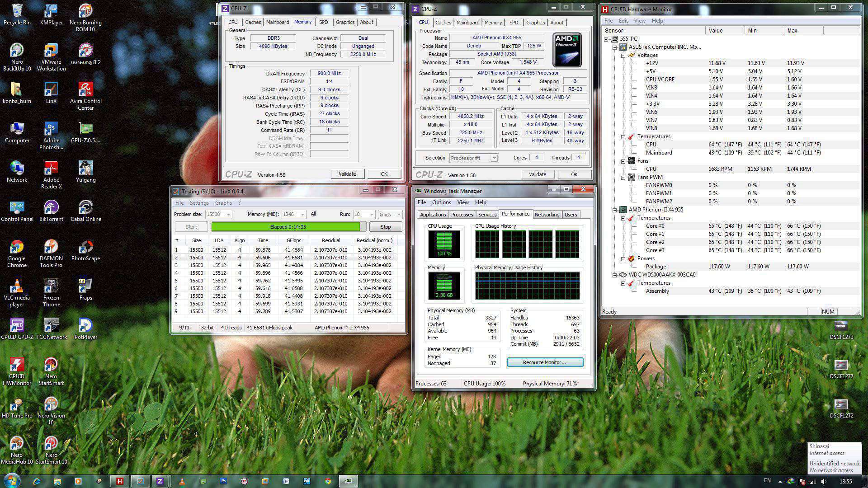This screenshot has height=488, width=868.
Task: Click the volume speaker tray icon
Action: (824, 481)
